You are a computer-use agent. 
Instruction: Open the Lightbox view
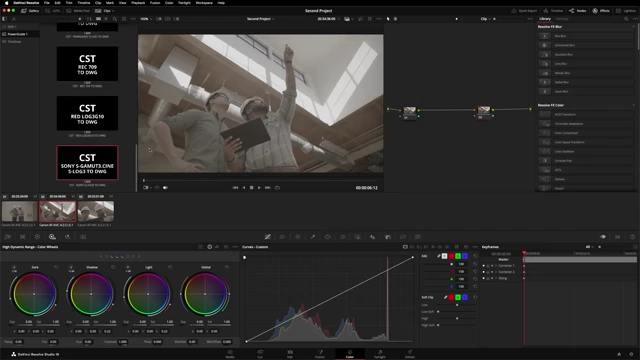click(626, 11)
